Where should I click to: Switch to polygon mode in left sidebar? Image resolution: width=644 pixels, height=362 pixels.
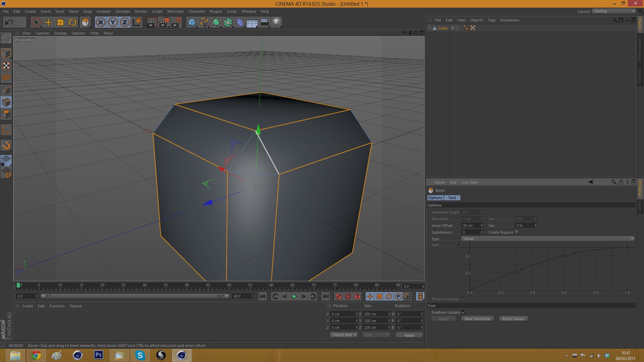point(6,114)
